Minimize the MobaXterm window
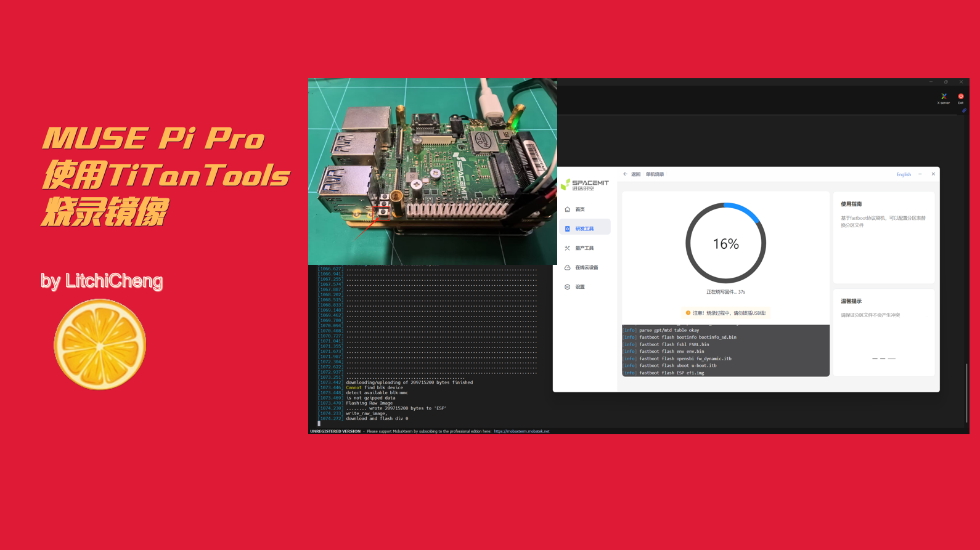This screenshot has width=980, height=550. 931,82
